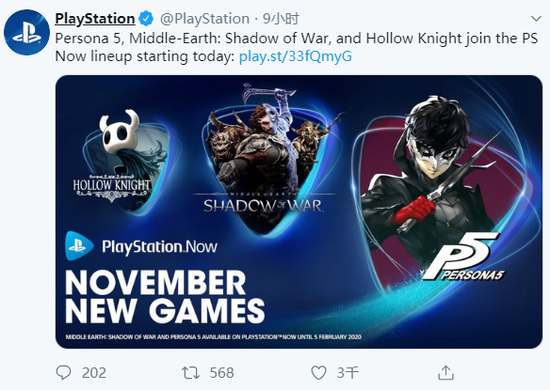Click the blue verified badge icon
This screenshot has width=550, height=390.
pyautogui.click(x=146, y=19)
